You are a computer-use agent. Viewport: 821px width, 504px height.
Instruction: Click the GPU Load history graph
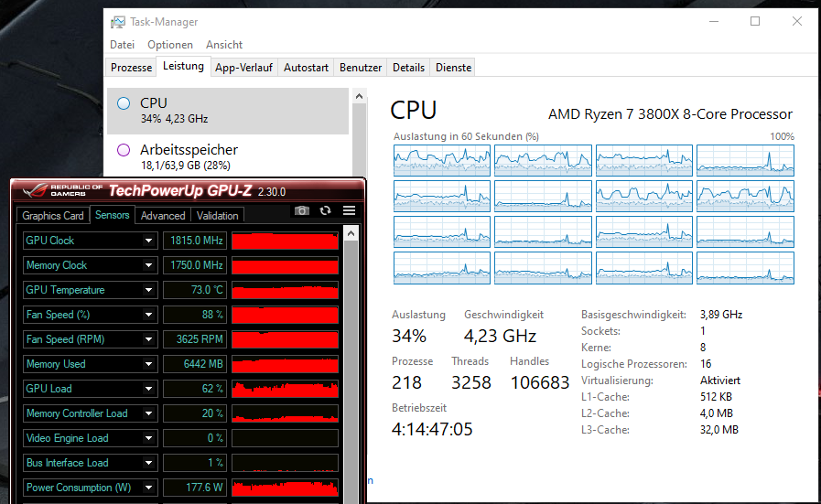click(x=285, y=389)
